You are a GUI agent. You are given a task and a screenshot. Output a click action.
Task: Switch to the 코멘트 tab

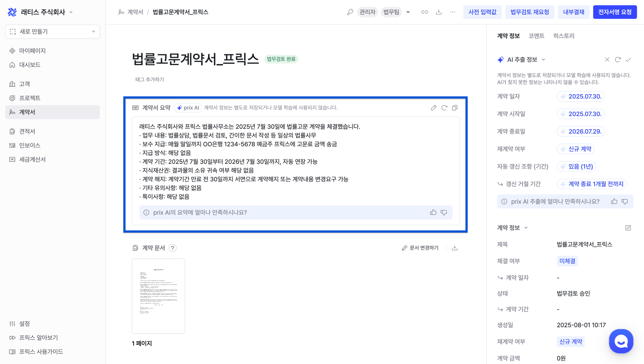pyautogui.click(x=536, y=36)
